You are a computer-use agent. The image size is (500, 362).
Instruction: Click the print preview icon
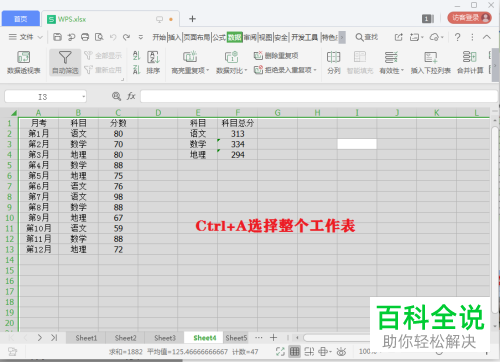coord(99,37)
